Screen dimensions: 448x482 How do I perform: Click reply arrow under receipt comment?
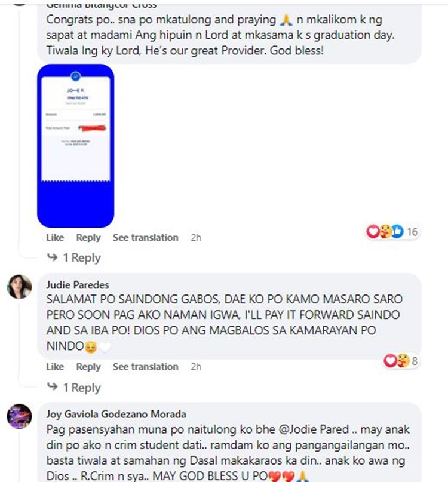coord(53,257)
